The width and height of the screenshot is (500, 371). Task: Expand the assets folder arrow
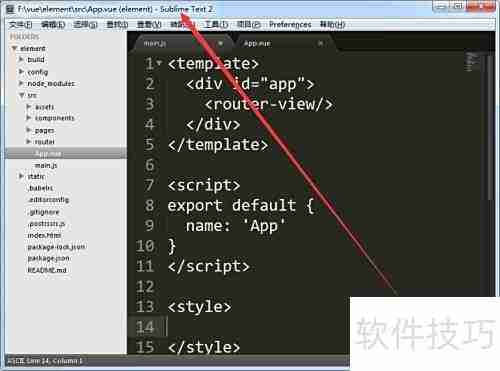(x=29, y=107)
